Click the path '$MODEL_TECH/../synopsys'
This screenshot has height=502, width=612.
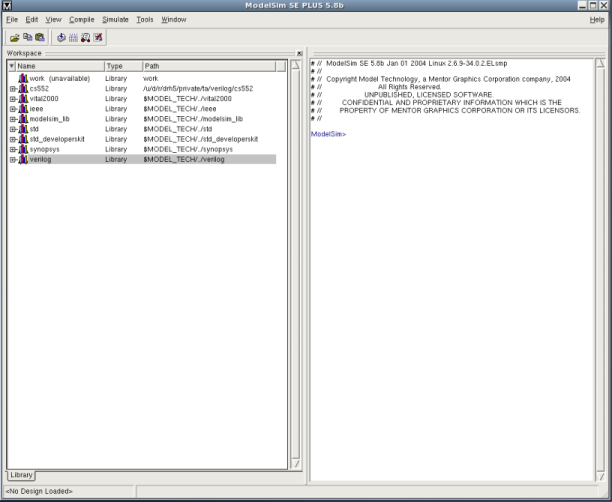(x=188, y=150)
